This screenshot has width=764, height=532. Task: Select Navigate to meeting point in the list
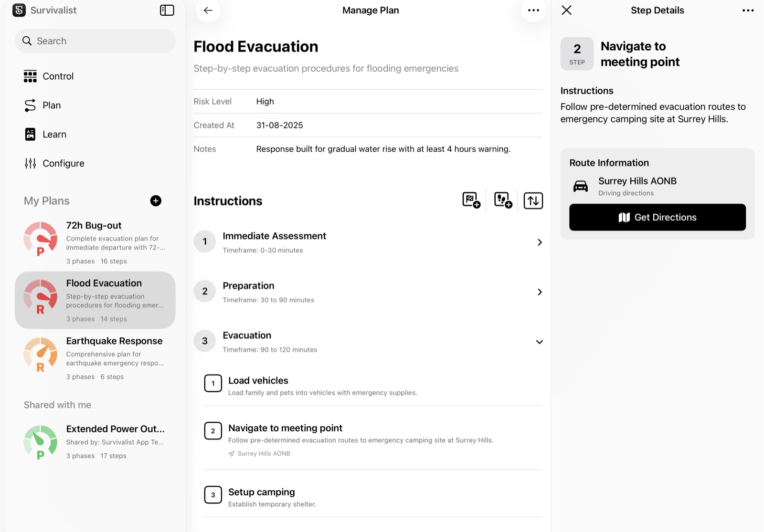pos(373,439)
